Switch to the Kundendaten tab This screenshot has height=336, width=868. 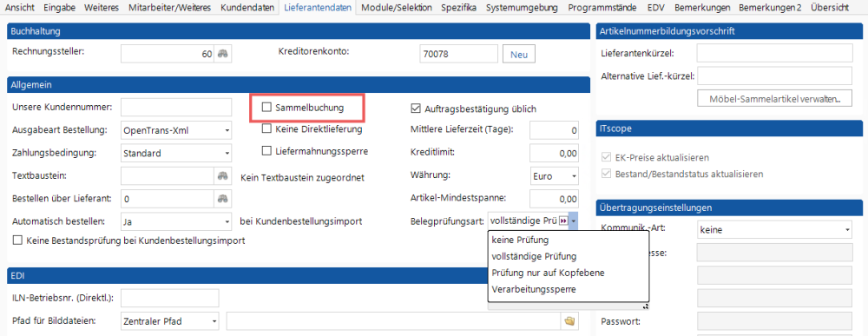pos(247,8)
